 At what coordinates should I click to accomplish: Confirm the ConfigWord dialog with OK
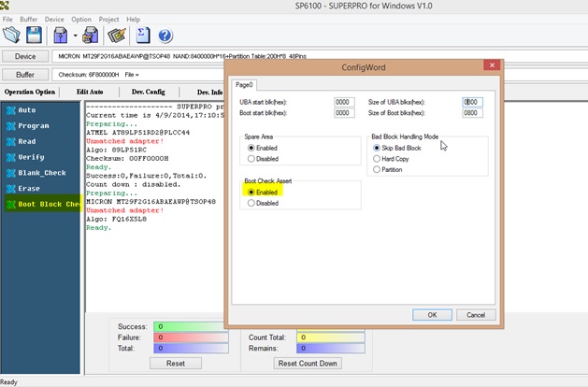point(432,315)
